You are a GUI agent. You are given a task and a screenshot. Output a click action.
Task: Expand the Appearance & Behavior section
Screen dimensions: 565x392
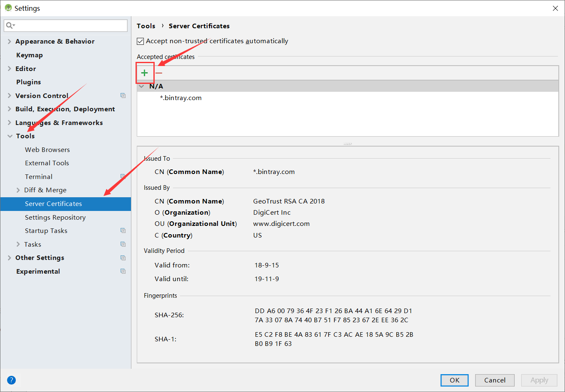tap(9, 41)
